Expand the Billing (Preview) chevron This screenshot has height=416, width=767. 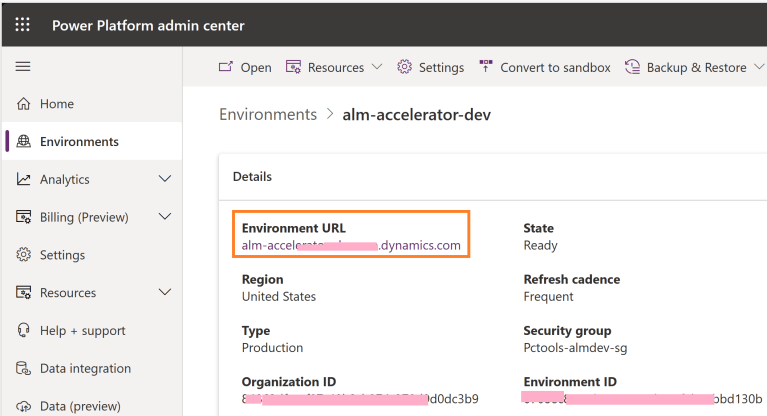click(x=165, y=217)
